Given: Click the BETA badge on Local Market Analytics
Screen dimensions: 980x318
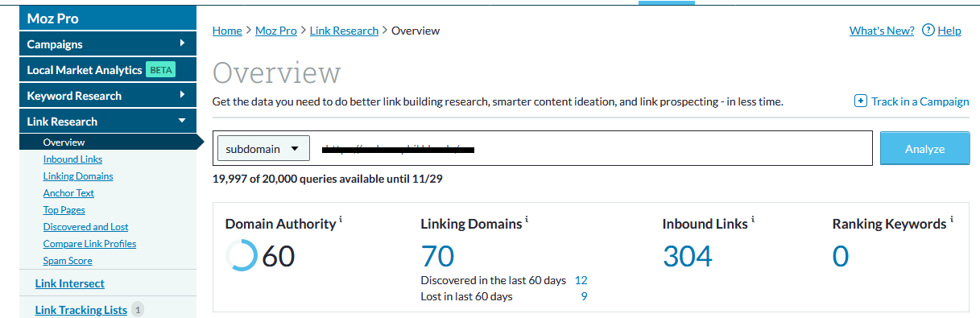Looking at the screenshot, I should click(x=160, y=70).
